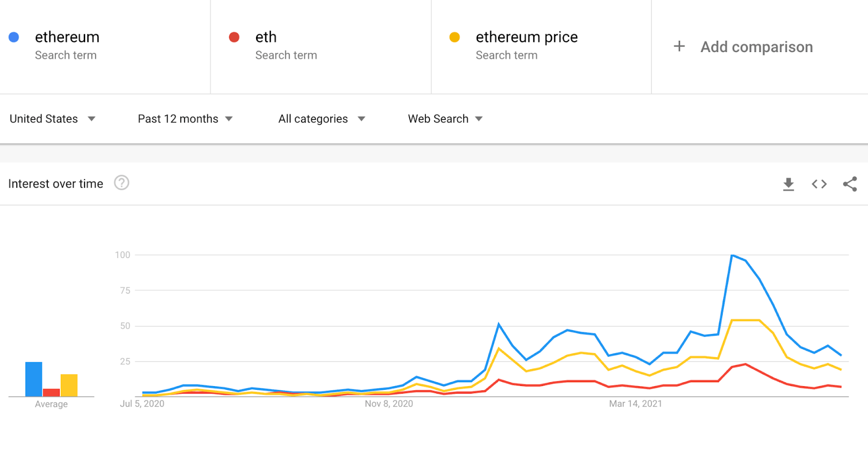868x456 pixels.
Task: Open help for Interest over time
Action: (122, 183)
